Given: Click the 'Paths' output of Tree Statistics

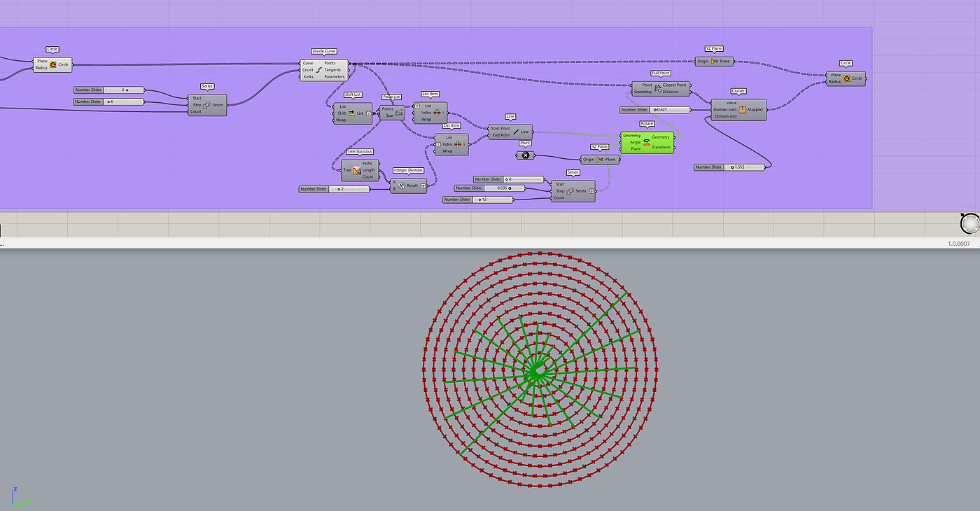Looking at the screenshot, I should (x=368, y=164).
